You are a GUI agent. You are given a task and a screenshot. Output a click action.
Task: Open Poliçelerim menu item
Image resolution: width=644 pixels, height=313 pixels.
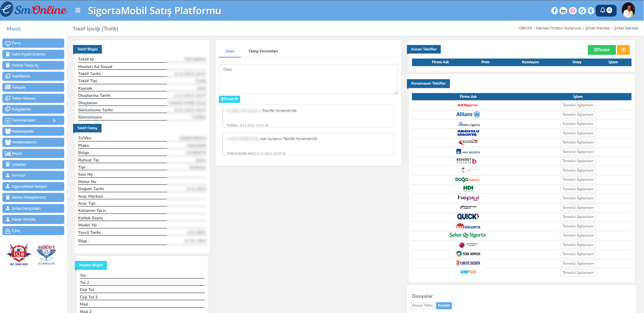[33, 109]
